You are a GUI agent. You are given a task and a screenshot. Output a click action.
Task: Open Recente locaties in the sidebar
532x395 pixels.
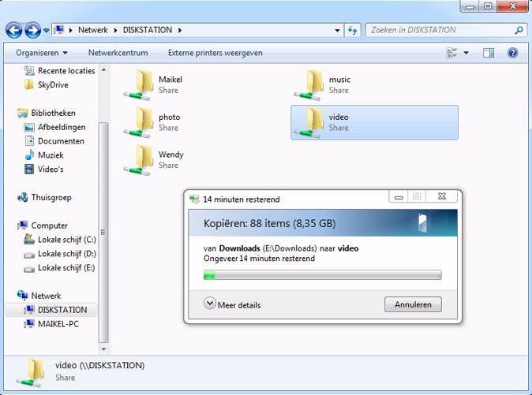60,71
